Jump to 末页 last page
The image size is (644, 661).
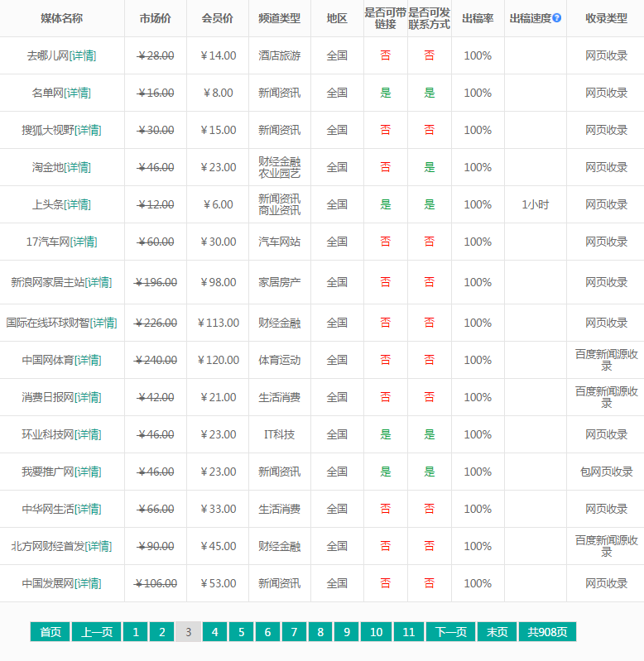point(497,632)
